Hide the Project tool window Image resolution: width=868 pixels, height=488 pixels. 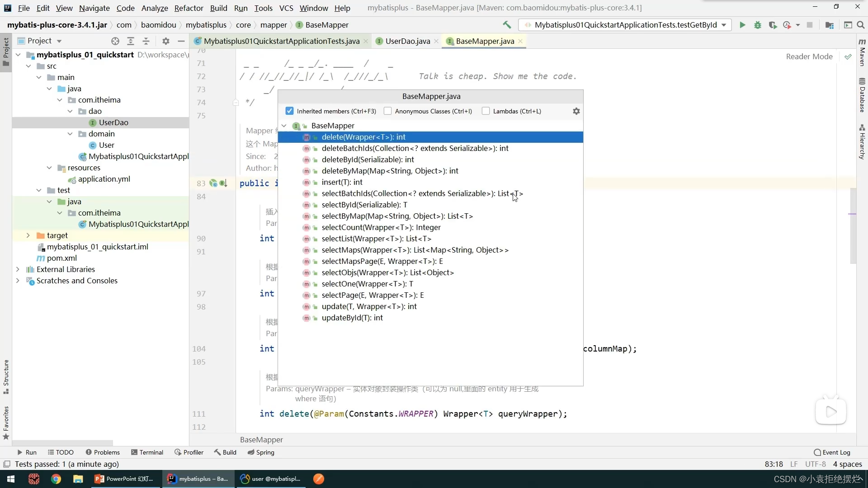(x=181, y=41)
